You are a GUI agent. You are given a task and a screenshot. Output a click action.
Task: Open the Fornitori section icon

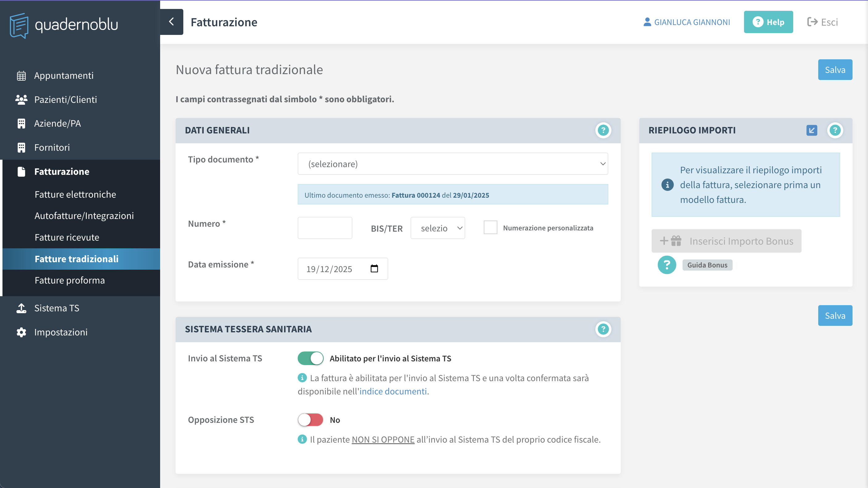coord(22,147)
